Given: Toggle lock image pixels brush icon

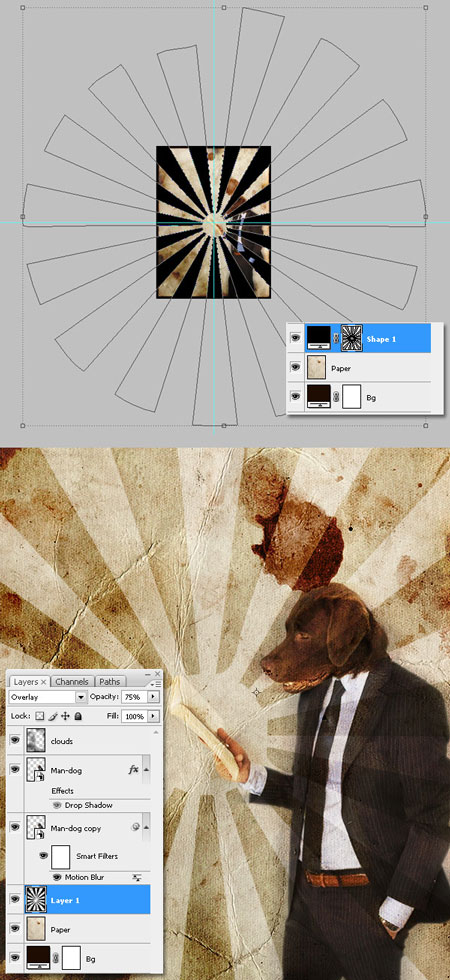Looking at the screenshot, I should [x=53, y=716].
